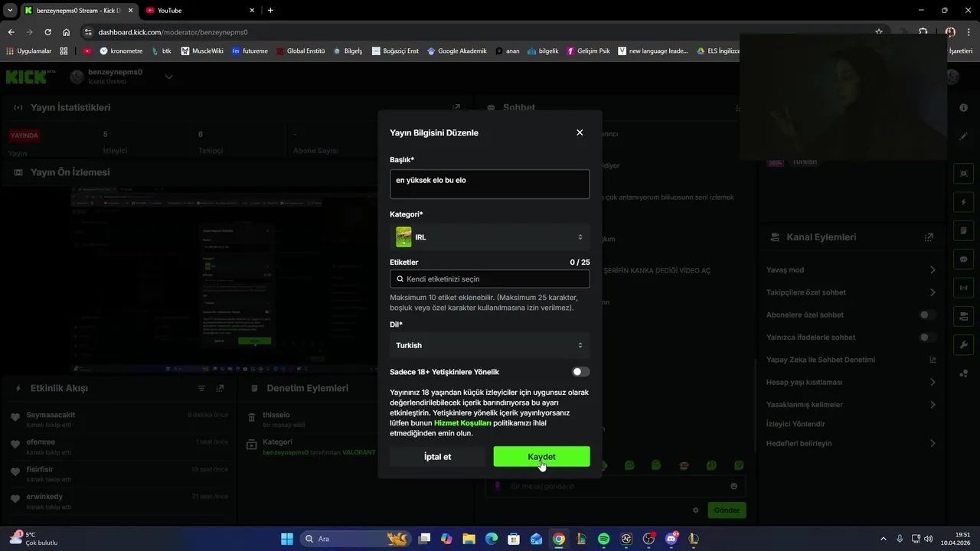The height and width of the screenshot is (551, 980).
Task: Click the İptal et button
Action: click(437, 457)
